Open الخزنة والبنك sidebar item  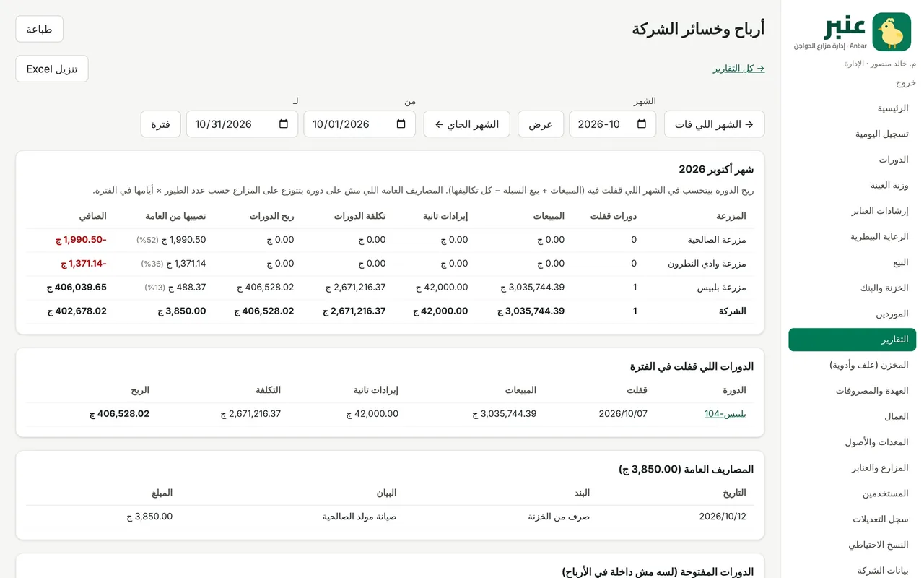(852, 288)
